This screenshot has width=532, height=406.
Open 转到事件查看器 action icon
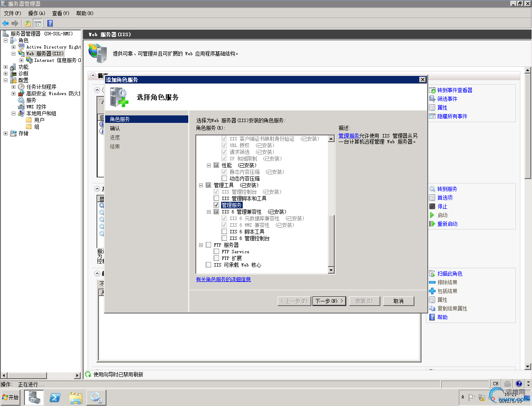pyautogui.click(x=432, y=90)
